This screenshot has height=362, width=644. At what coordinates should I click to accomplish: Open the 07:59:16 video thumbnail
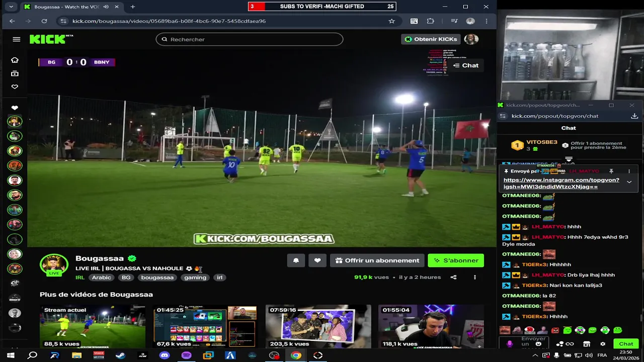(318, 326)
